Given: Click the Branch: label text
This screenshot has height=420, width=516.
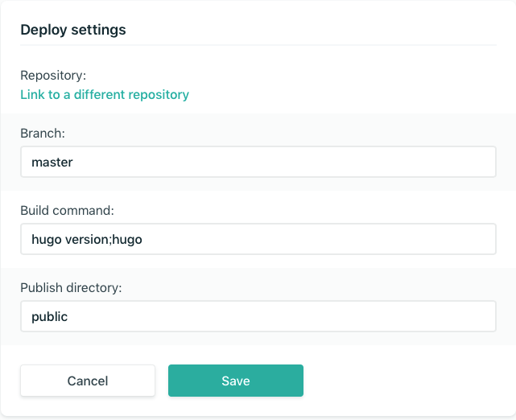Looking at the screenshot, I should [43, 133].
